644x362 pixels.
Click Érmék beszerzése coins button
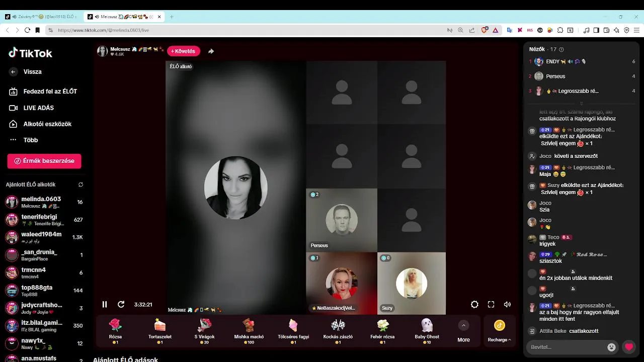[x=44, y=161]
